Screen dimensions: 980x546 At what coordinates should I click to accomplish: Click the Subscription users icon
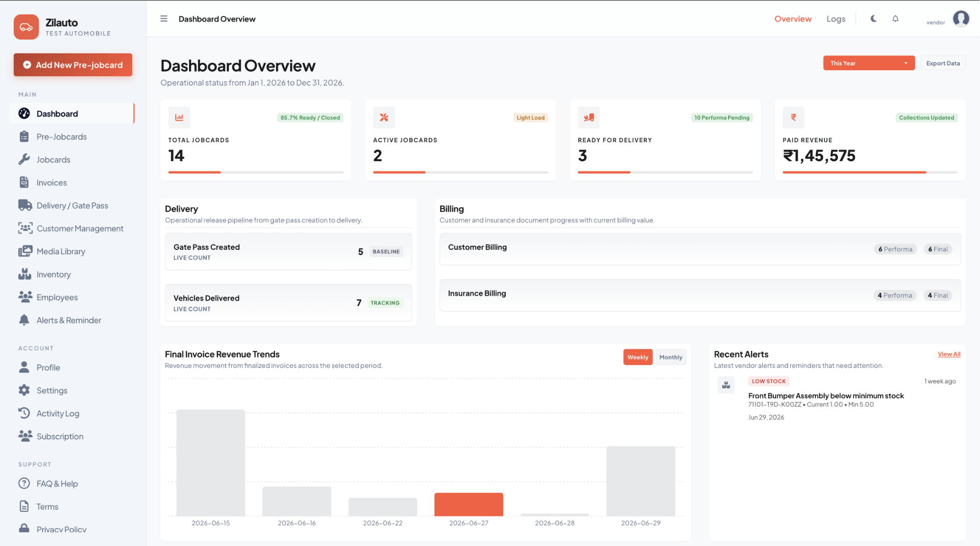[x=25, y=436]
